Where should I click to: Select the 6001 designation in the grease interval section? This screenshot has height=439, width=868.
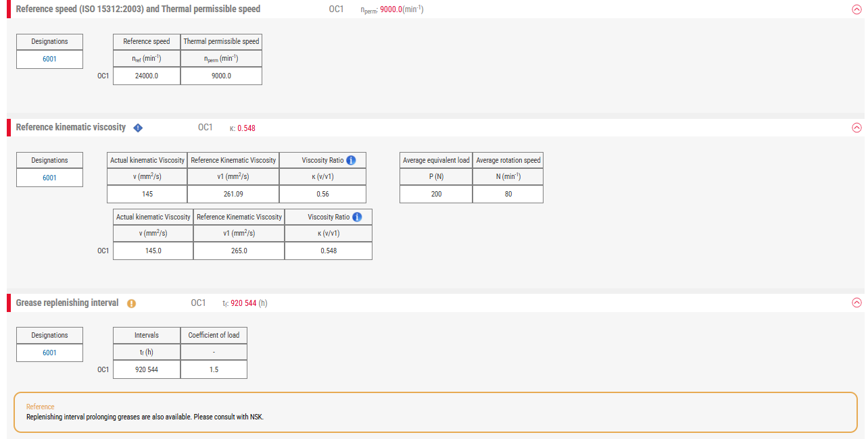pos(49,352)
